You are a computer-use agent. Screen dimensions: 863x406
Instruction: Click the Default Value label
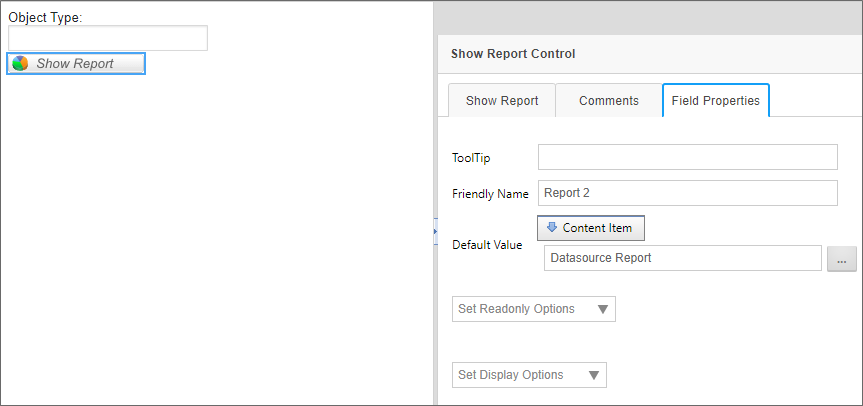[x=487, y=245]
